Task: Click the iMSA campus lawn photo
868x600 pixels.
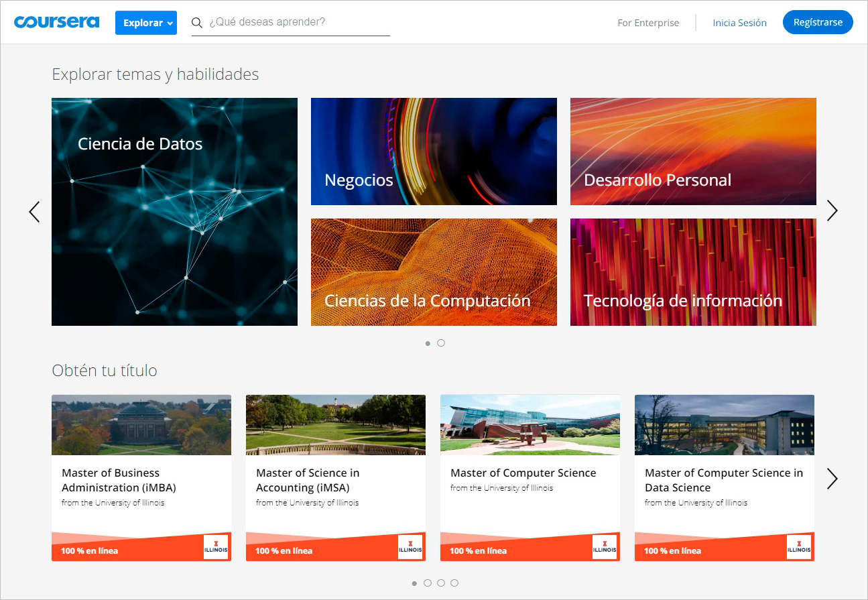Action: point(336,425)
